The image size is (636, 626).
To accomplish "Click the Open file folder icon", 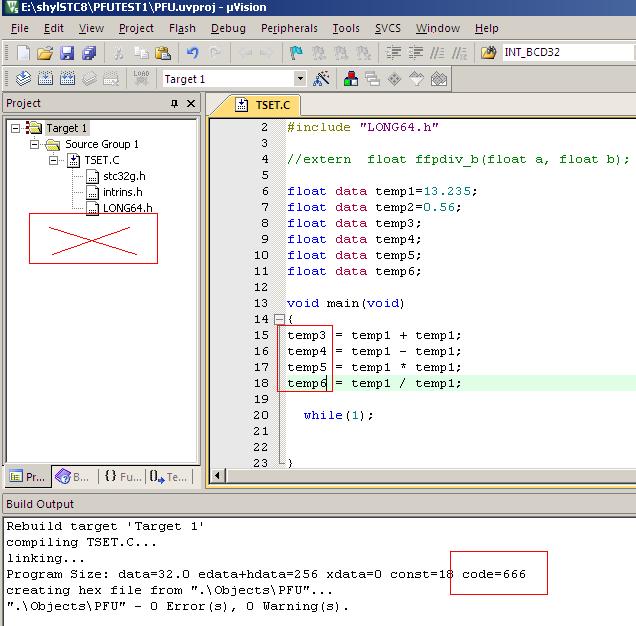I will 45,53.
